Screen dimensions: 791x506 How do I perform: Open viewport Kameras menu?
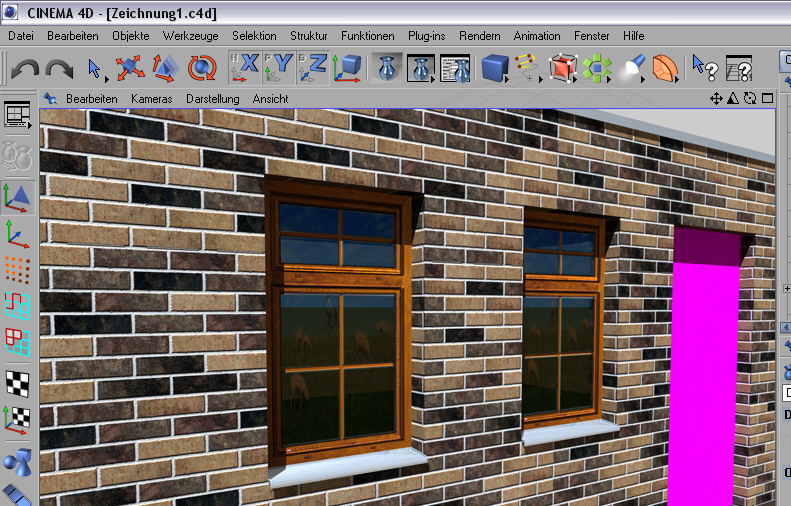152,99
